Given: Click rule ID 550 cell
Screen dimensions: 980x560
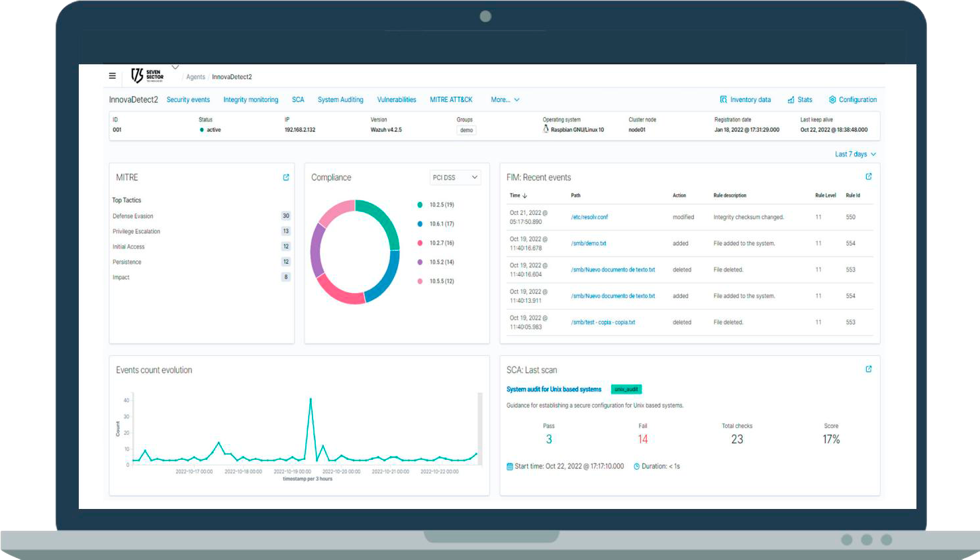Looking at the screenshot, I should pos(851,217).
